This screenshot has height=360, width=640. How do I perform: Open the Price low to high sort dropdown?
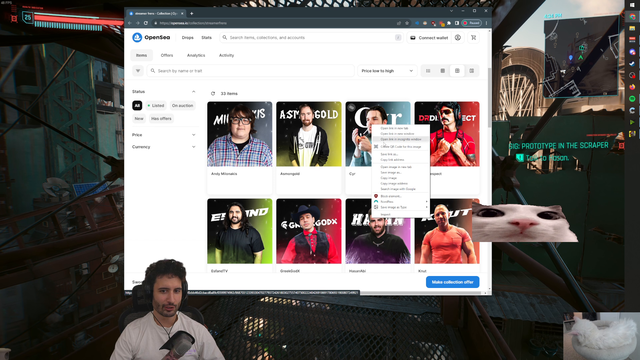(x=387, y=71)
